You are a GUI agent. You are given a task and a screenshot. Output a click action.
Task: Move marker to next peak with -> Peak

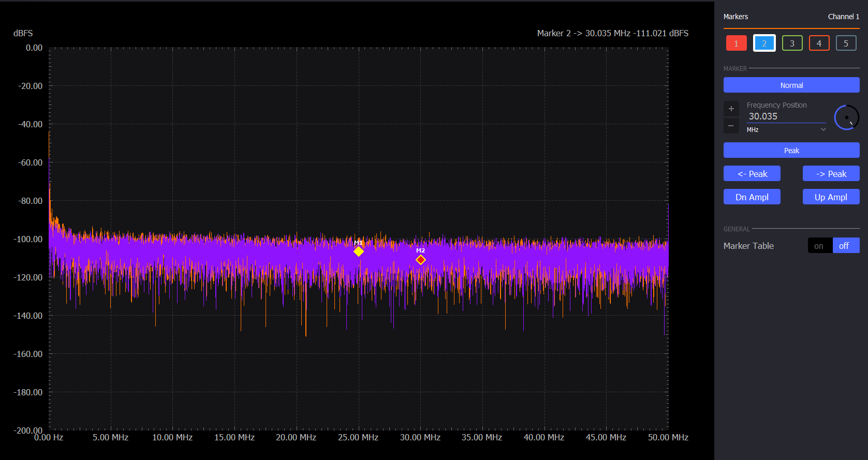pyautogui.click(x=831, y=173)
